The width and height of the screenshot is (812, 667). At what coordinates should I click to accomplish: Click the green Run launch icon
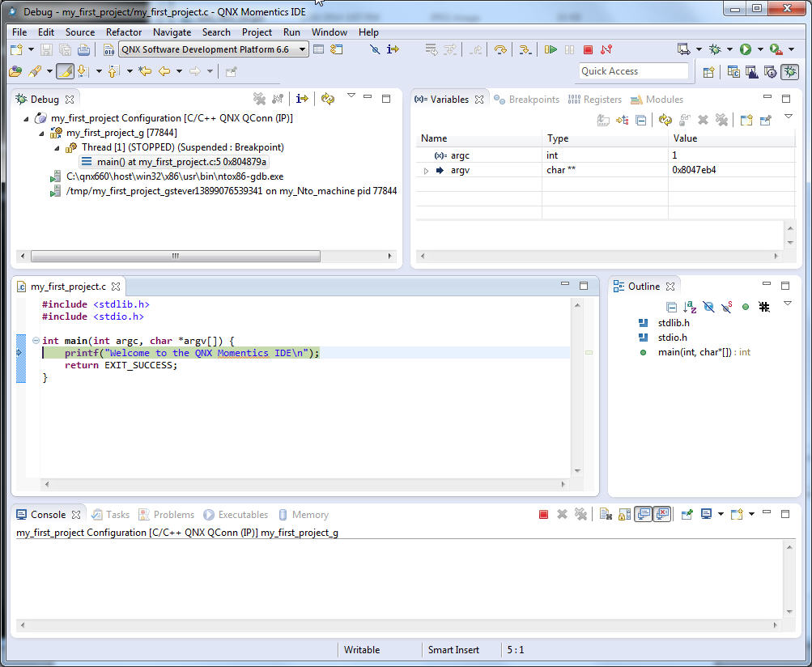[x=745, y=49]
